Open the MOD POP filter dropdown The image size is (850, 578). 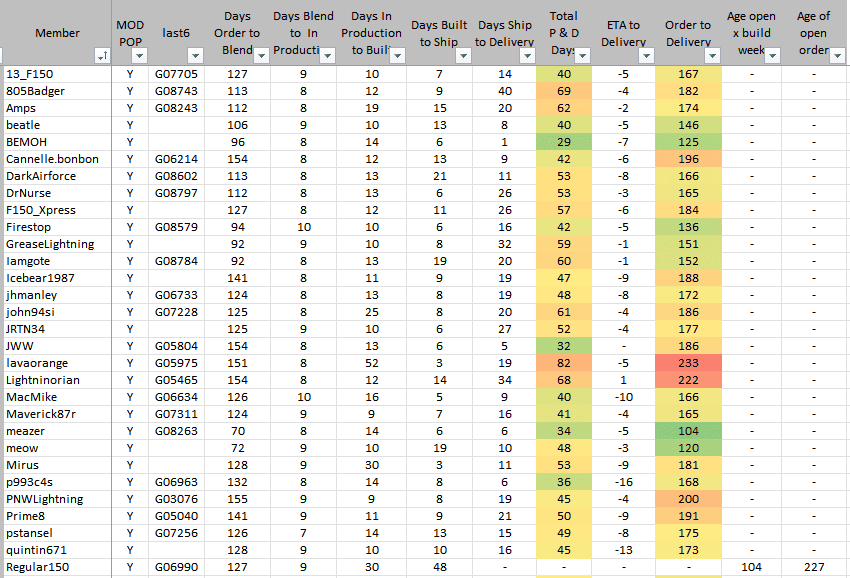[138, 56]
